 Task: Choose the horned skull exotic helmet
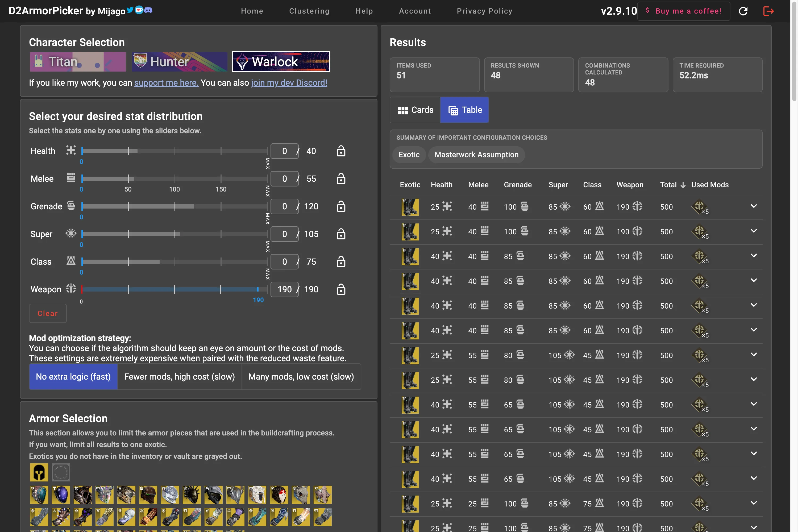(301, 495)
